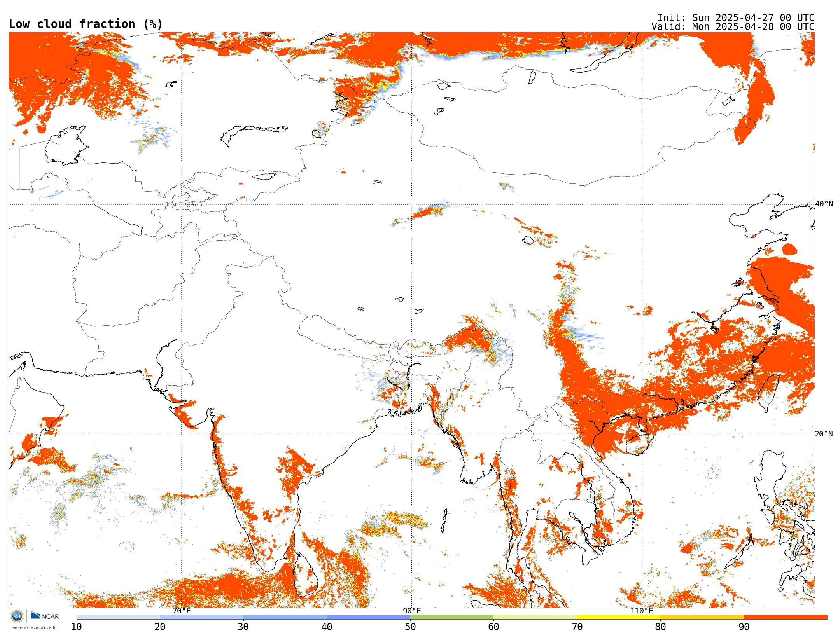Click the 60–70 pale yellow-green colorbar segment
This screenshot has width=840, height=632.
click(535, 617)
